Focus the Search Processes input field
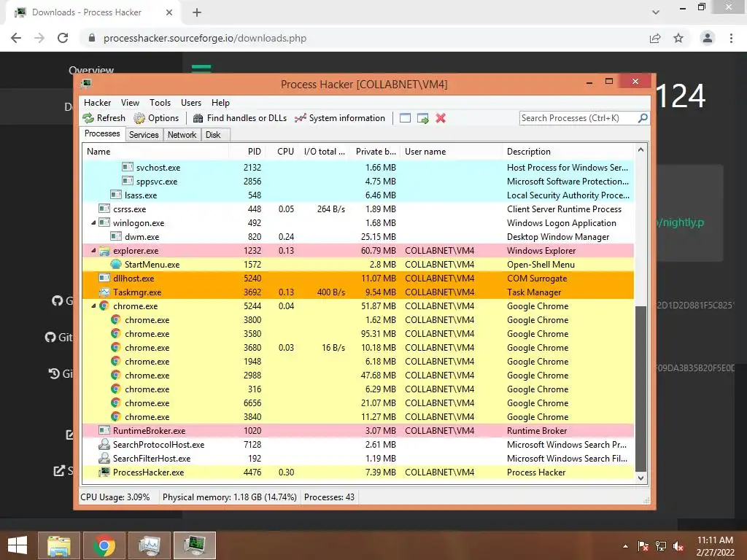The height and width of the screenshot is (560, 747). (x=578, y=118)
